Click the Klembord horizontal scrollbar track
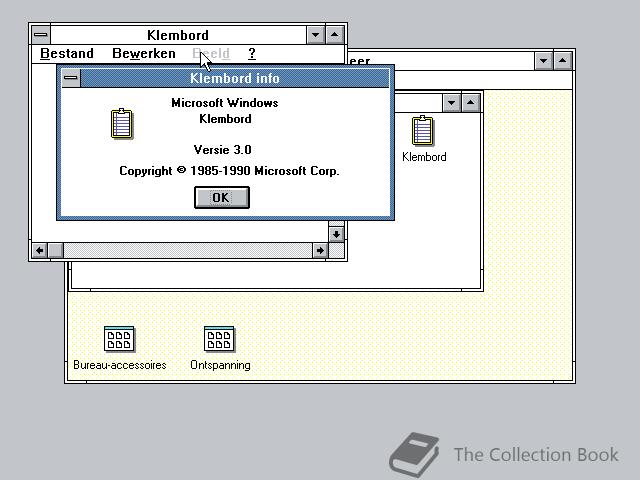Screen dimensions: 640x480 point(188,250)
